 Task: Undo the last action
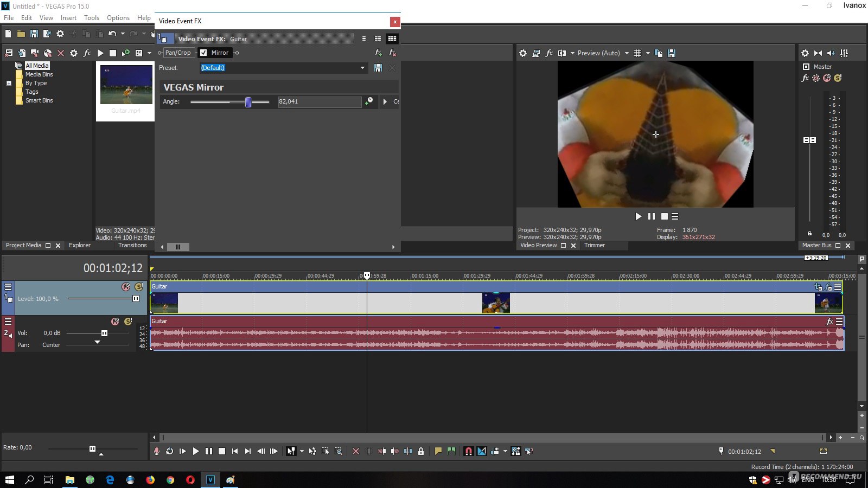tap(112, 34)
